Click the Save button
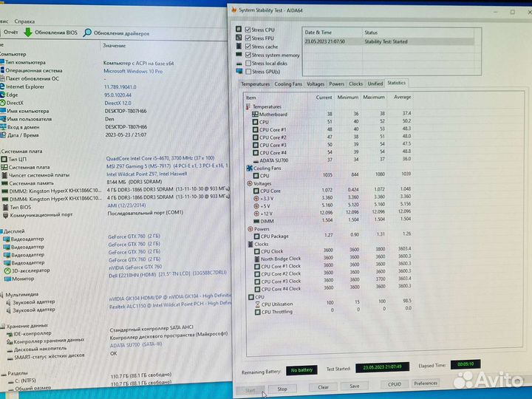The width and height of the screenshot is (532, 399). tap(354, 386)
